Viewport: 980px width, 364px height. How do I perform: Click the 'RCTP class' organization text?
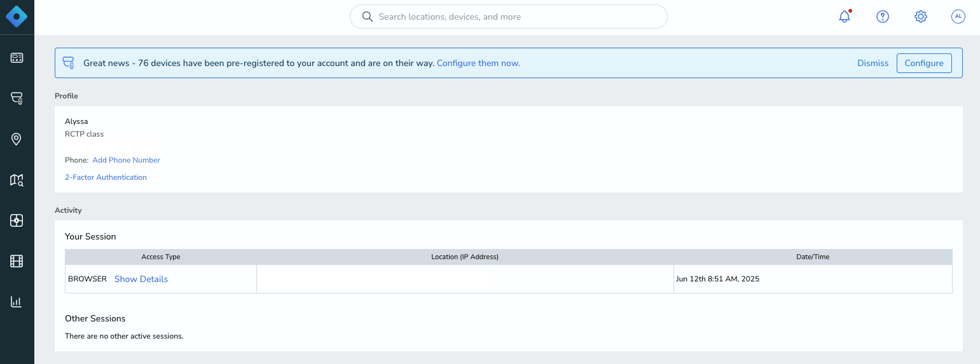point(84,134)
